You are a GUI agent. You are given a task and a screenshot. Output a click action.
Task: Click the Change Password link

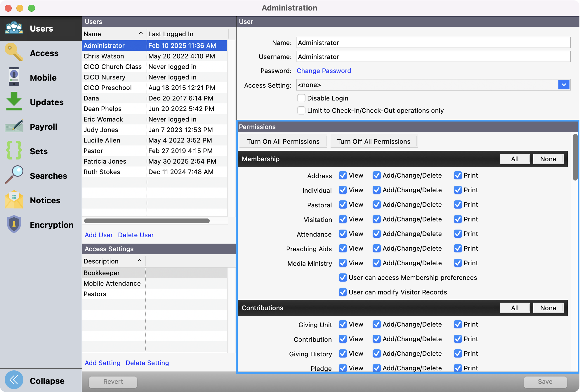tap(324, 71)
